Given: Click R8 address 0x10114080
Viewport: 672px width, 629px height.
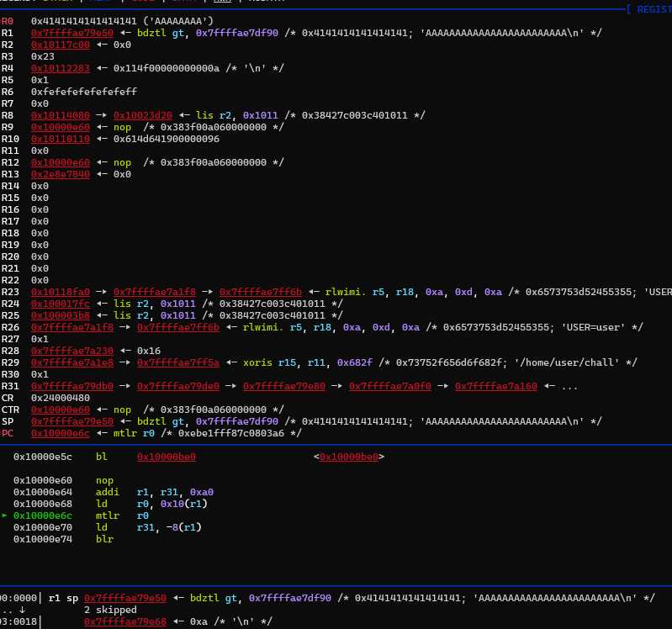Looking at the screenshot, I should click(x=60, y=115).
